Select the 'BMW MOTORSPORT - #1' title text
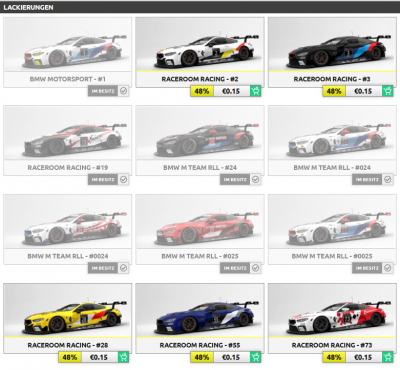 pyautogui.click(x=68, y=79)
